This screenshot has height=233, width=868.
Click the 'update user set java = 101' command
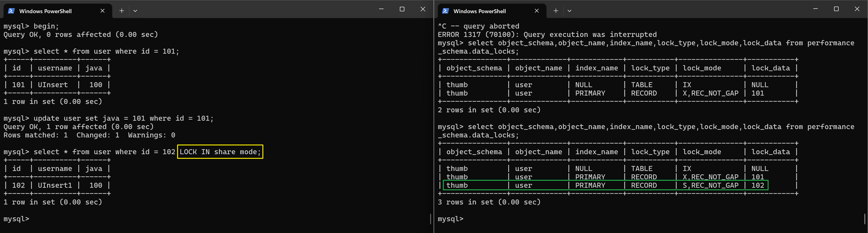click(x=123, y=118)
